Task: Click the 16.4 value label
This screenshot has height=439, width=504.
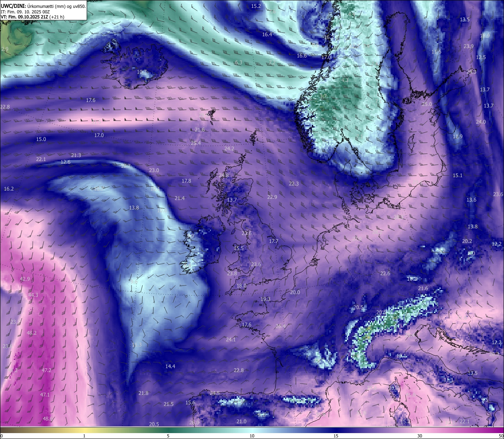Action: (x=267, y=35)
